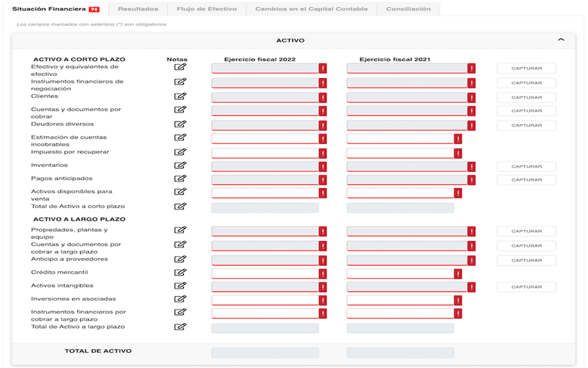Focus the 2021 field for Inversiones en asociadas
588x368 pixels.
(401, 300)
